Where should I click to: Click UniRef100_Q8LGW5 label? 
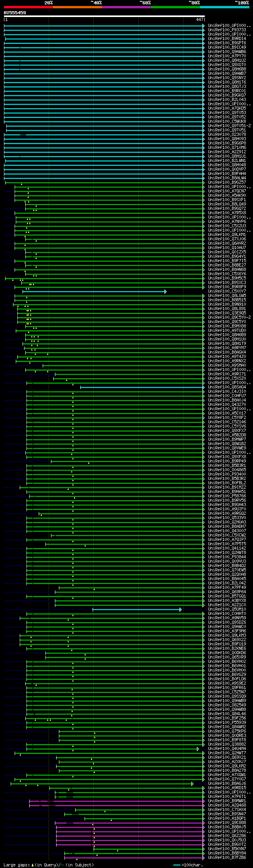click(227, 295)
